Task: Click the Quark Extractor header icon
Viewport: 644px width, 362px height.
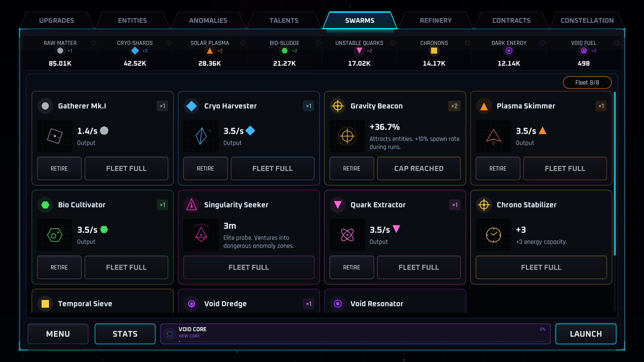Action: tap(338, 205)
